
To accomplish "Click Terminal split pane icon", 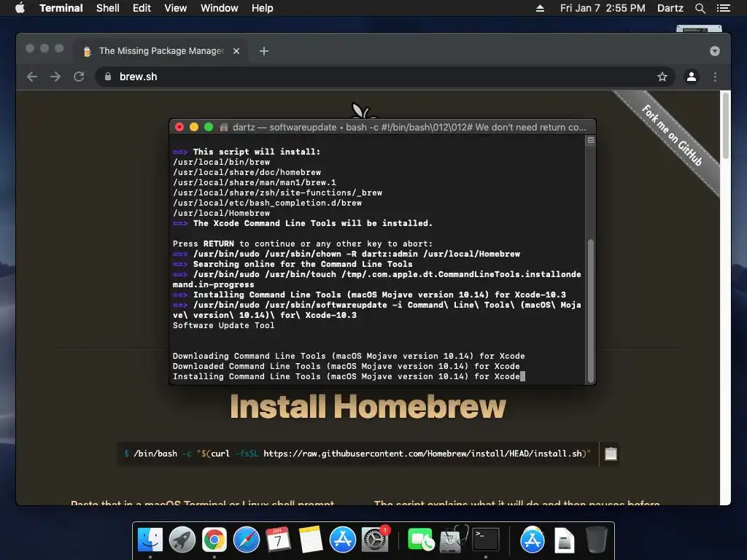I will click(591, 141).
